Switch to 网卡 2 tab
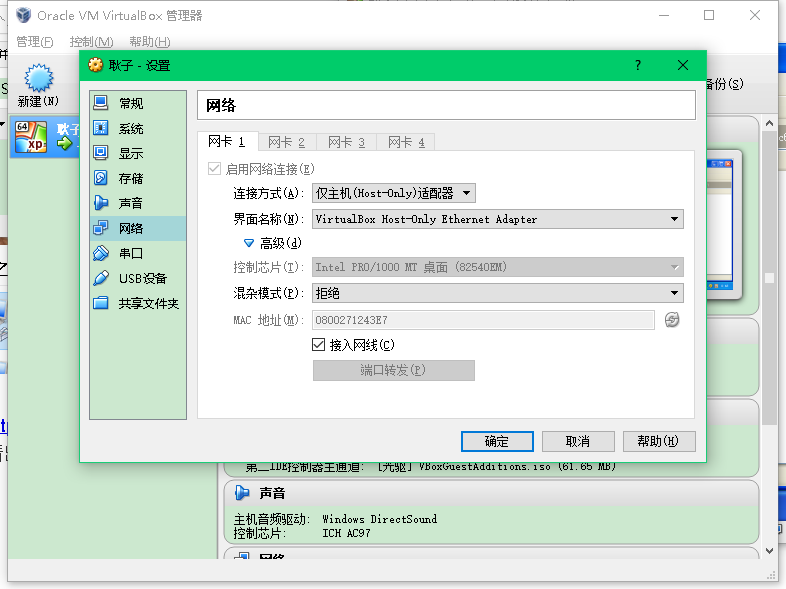 pyautogui.click(x=287, y=142)
